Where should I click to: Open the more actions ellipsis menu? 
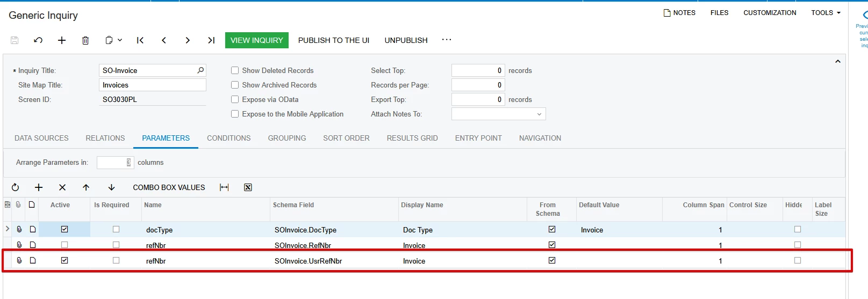tap(447, 40)
